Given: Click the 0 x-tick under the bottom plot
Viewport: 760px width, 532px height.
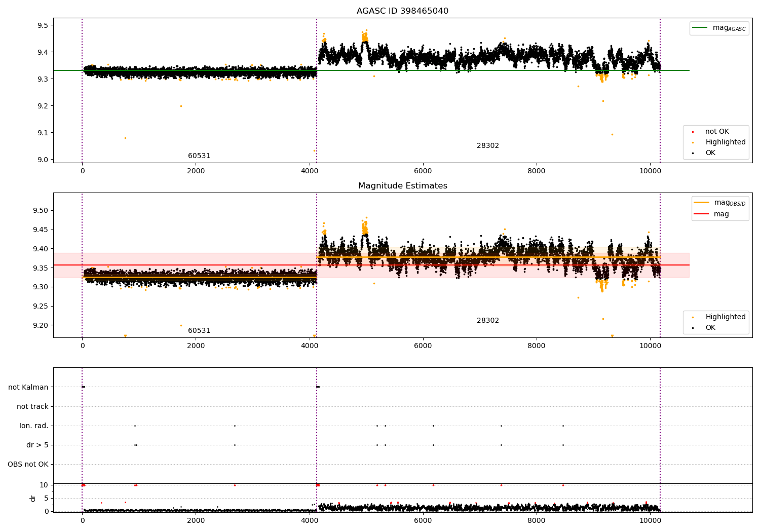Looking at the screenshot, I should click(82, 521).
